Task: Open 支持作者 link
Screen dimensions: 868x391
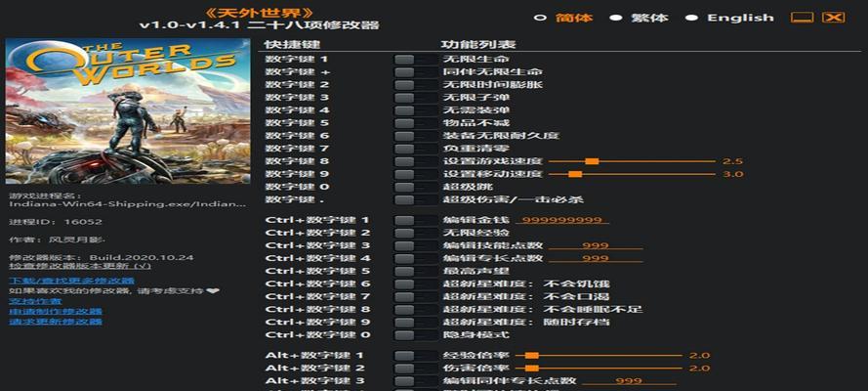Action: point(35,301)
